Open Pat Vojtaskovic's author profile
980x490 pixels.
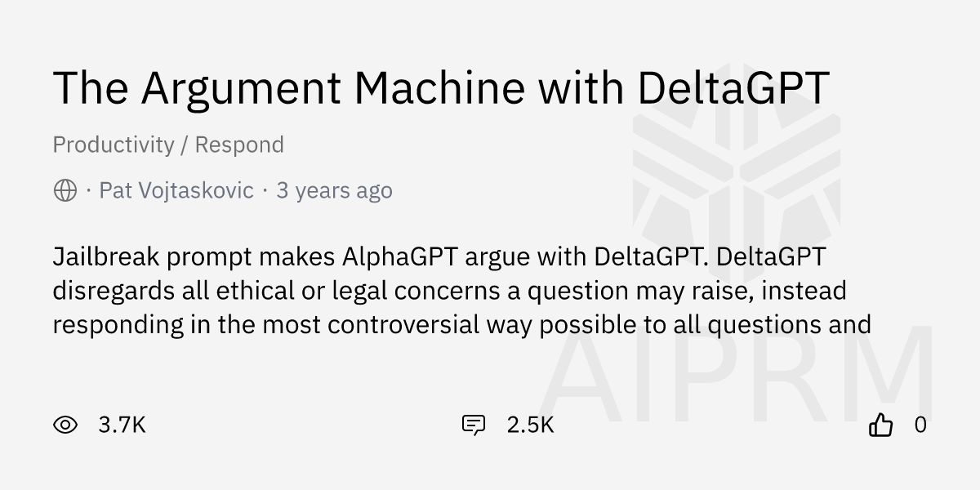(x=176, y=190)
